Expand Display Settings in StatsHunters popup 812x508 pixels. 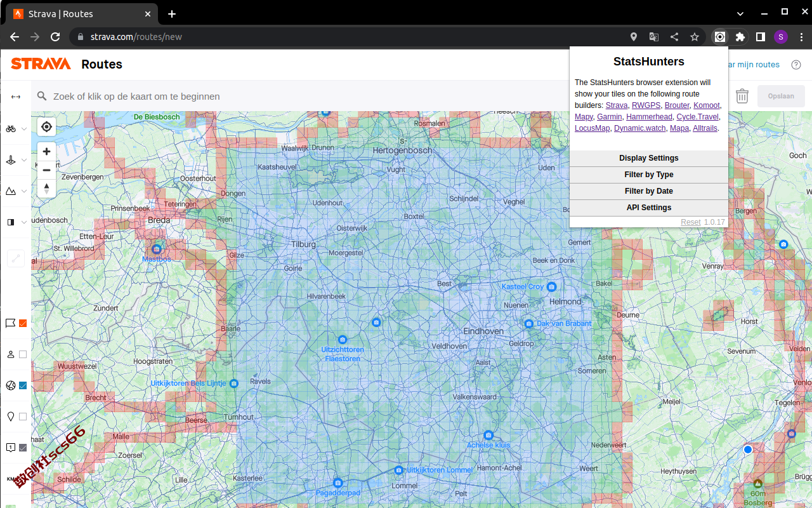click(649, 158)
